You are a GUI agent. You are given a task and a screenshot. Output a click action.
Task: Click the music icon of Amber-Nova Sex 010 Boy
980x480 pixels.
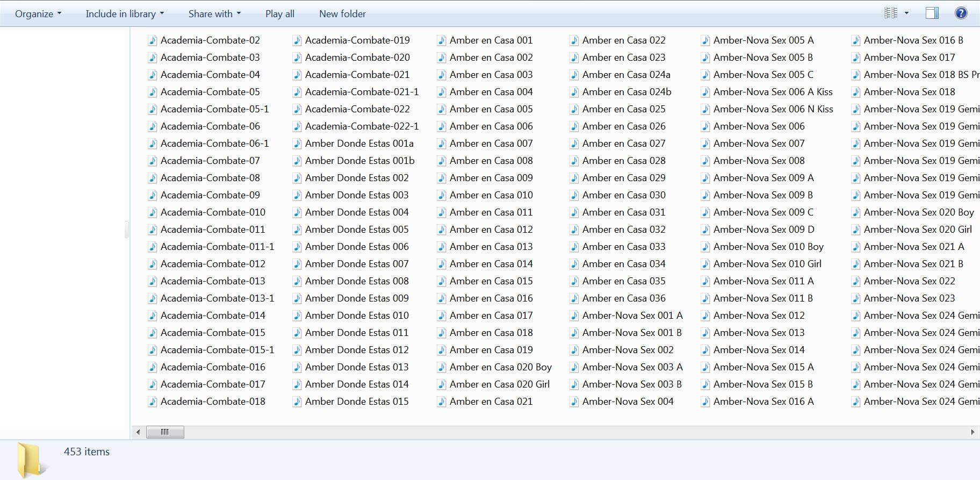point(705,247)
